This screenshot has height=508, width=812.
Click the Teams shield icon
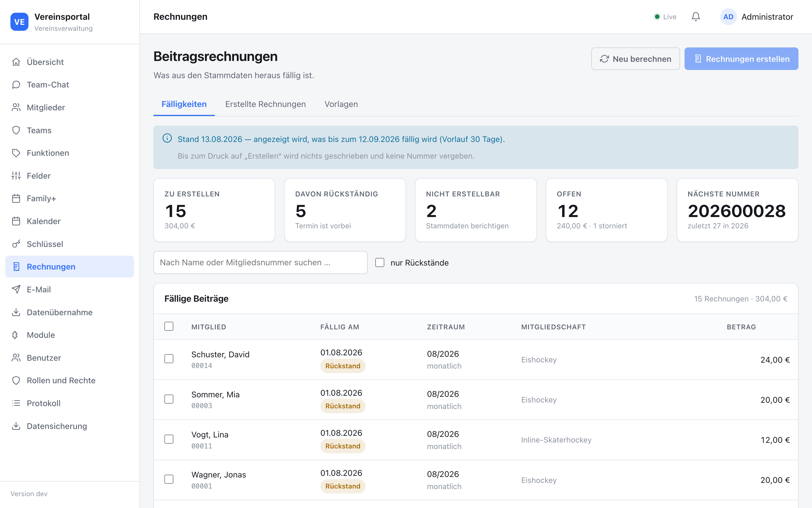tap(16, 130)
